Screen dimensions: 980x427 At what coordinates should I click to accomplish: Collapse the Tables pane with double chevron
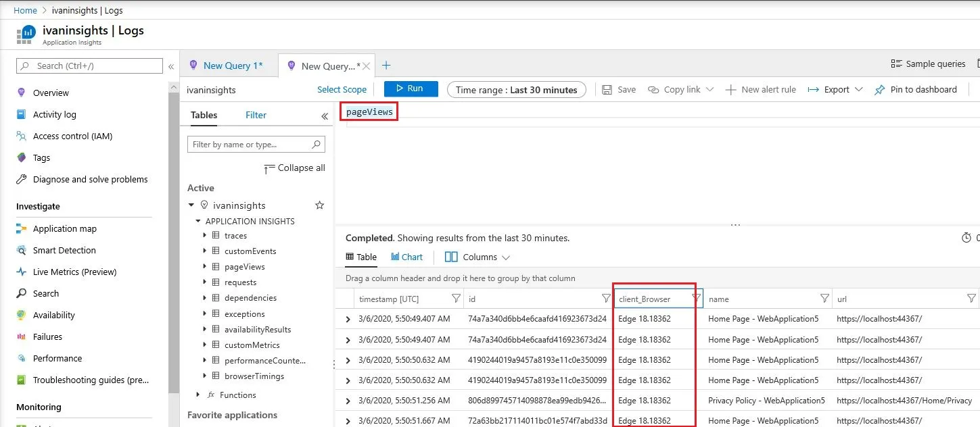325,116
